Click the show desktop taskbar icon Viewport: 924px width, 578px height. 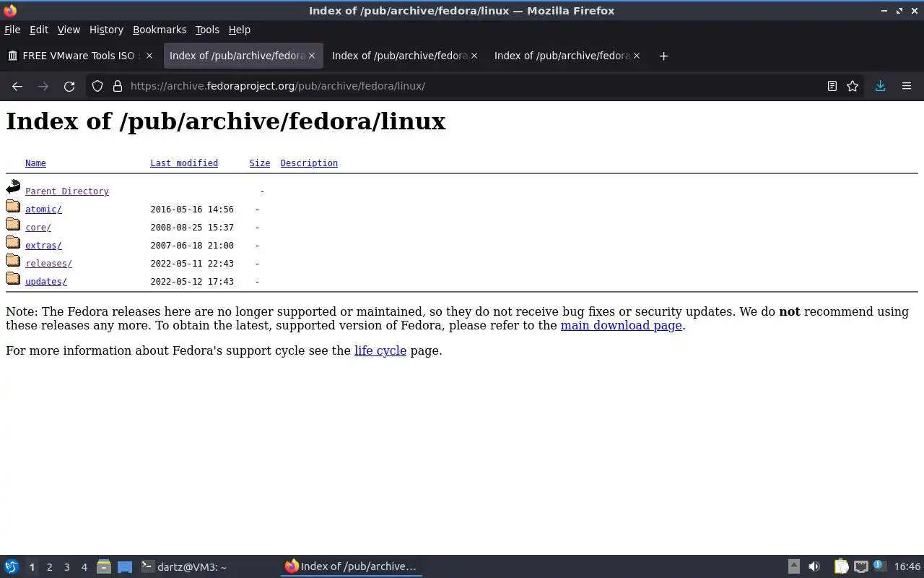[x=125, y=566]
